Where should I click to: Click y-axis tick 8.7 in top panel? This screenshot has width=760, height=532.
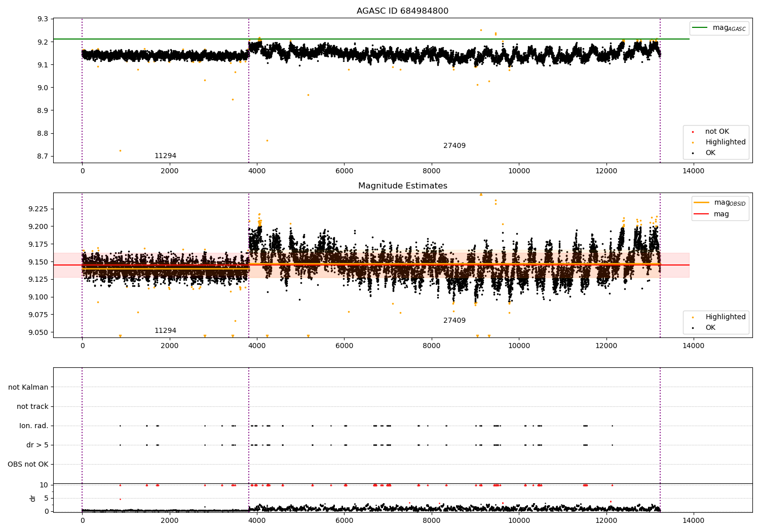43,157
